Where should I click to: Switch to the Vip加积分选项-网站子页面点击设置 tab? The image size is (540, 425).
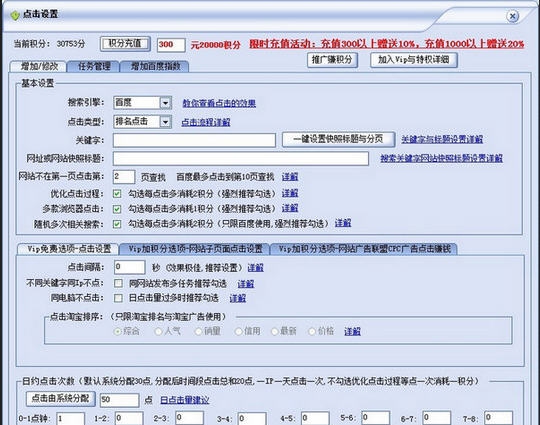(195, 249)
